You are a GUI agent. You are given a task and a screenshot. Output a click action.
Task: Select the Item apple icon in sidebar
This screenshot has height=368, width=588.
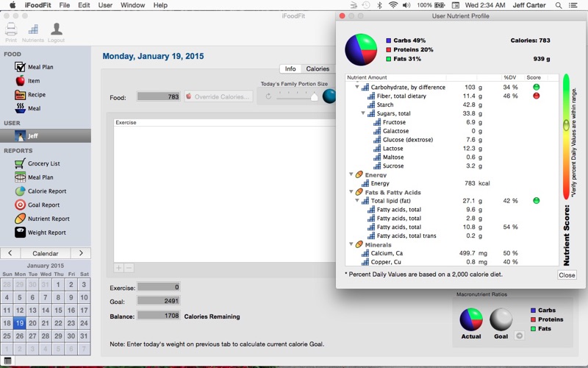[x=20, y=81]
